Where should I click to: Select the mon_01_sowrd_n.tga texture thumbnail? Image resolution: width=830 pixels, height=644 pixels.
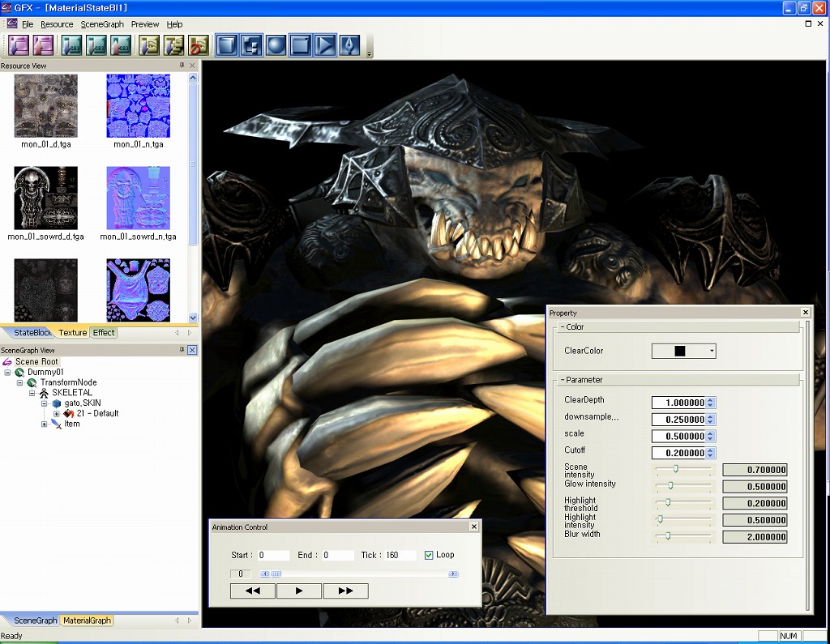[138, 198]
